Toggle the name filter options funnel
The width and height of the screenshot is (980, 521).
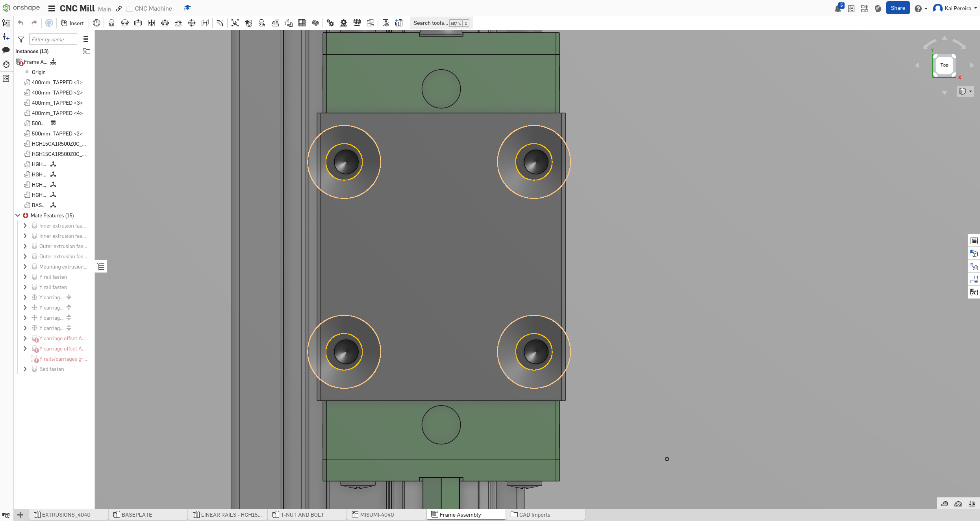pyautogui.click(x=21, y=39)
